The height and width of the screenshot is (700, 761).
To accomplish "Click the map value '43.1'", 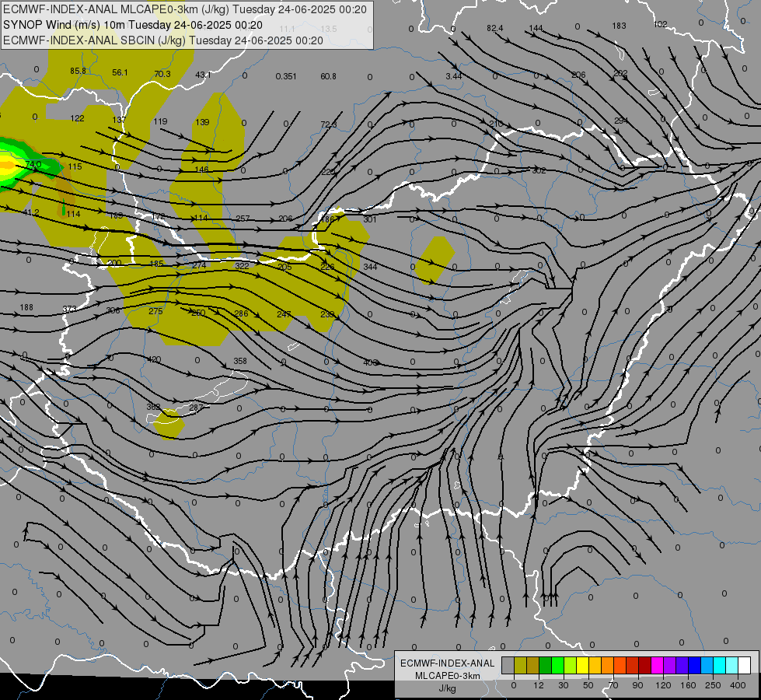I will tap(203, 75).
